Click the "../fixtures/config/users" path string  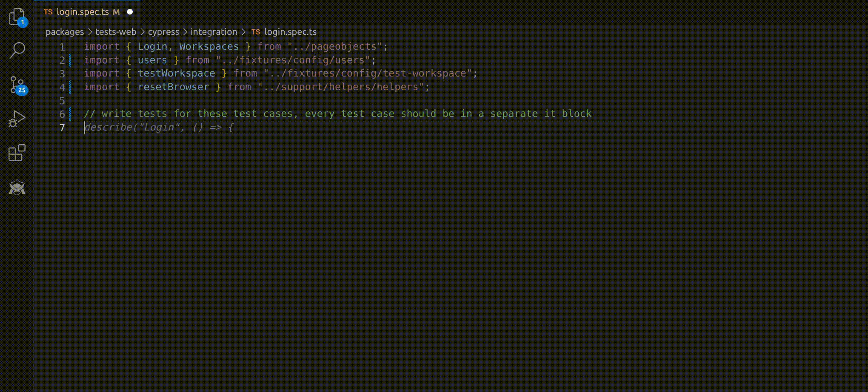click(x=293, y=60)
